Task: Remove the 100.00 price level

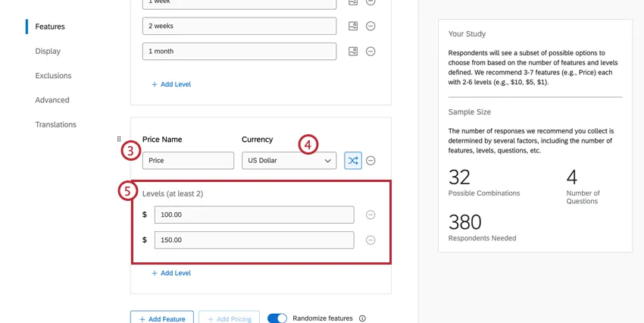Action: [x=370, y=215]
